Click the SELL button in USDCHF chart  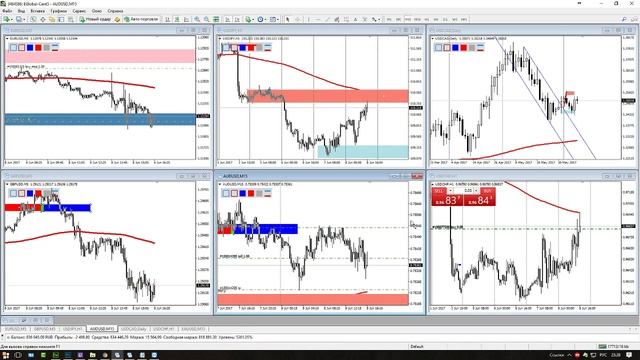click(x=439, y=191)
